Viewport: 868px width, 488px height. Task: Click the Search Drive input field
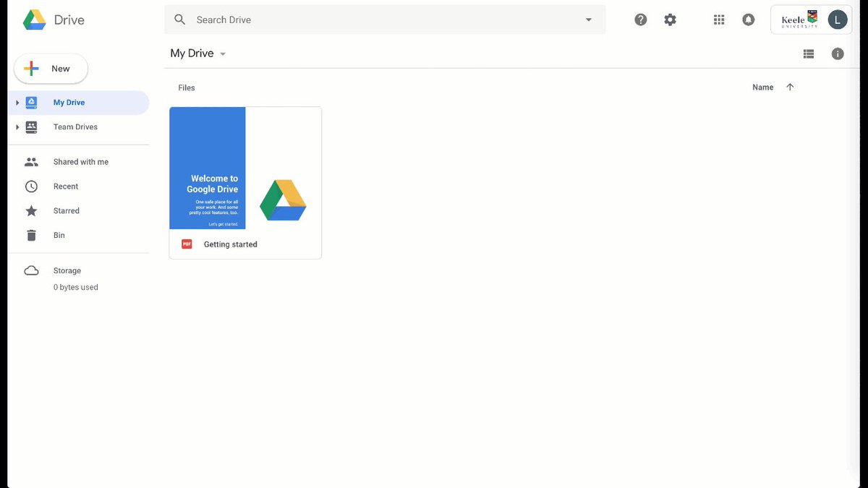pos(385,20)
